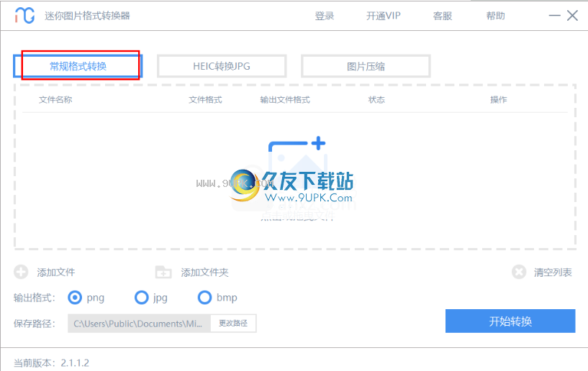This screenshot has width=588, height=371.
Task: Click 保存路径 label
Action: 35,324
